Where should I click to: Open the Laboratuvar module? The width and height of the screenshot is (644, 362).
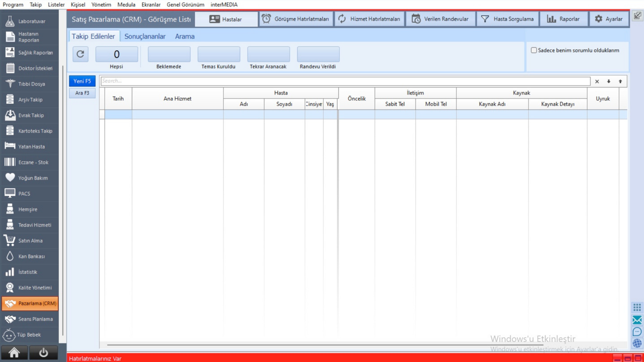[x=30, y=21]
